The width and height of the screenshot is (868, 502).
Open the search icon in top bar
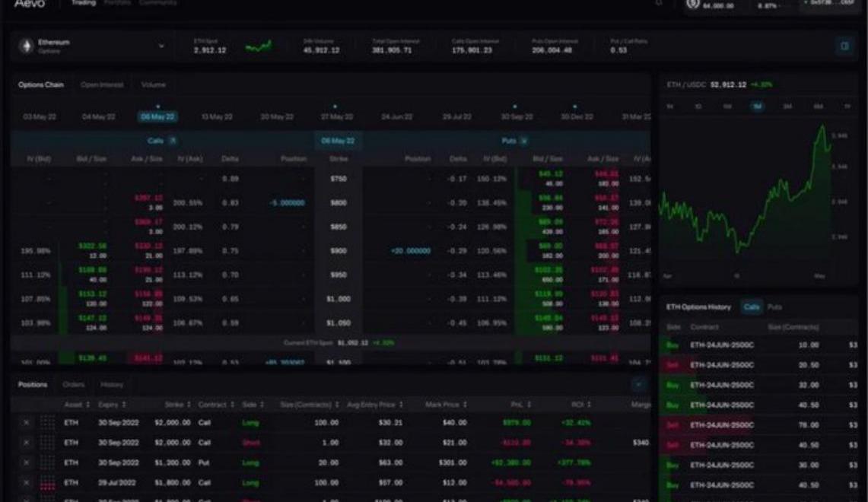click(x=659, y=4)
